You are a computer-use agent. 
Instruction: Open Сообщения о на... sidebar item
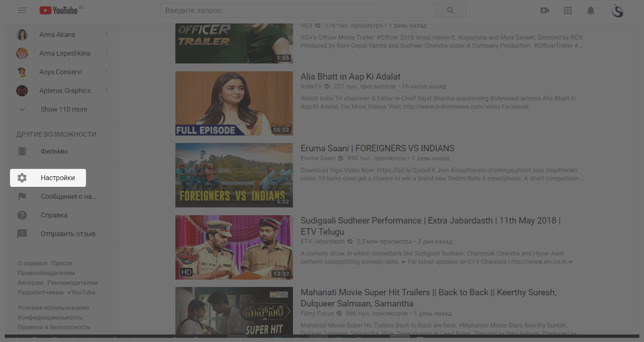coord(62,197)
